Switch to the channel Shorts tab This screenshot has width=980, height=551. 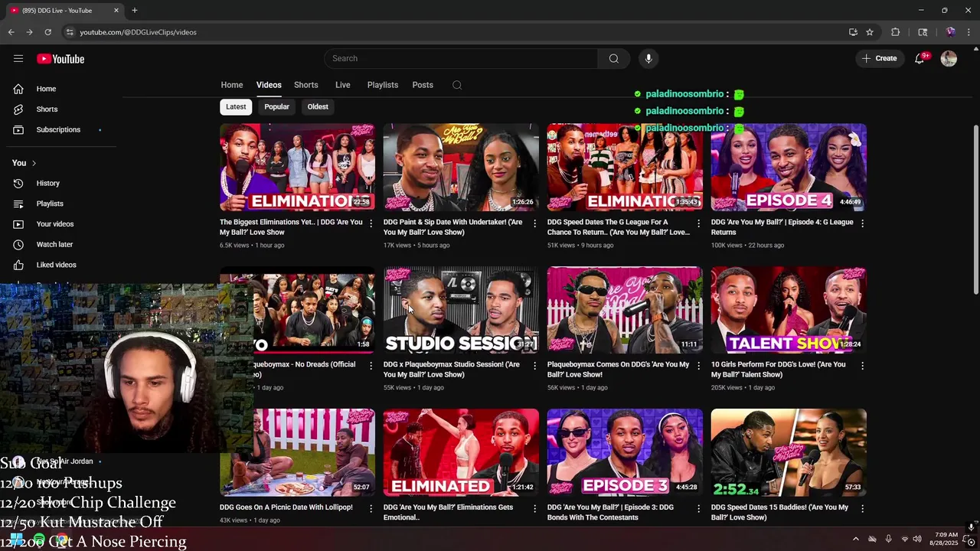tap(305, 85)
